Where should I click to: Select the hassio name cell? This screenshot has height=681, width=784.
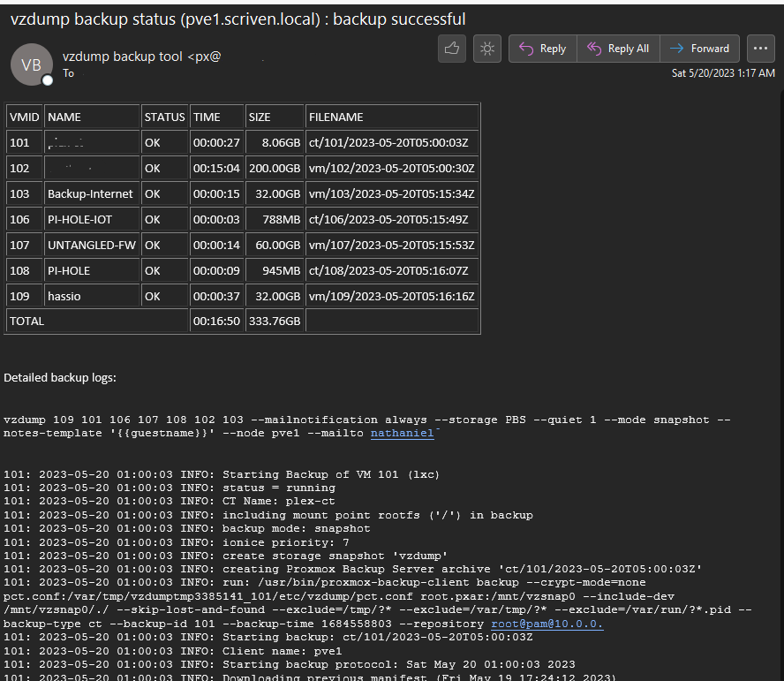click(x=92, y=296)
